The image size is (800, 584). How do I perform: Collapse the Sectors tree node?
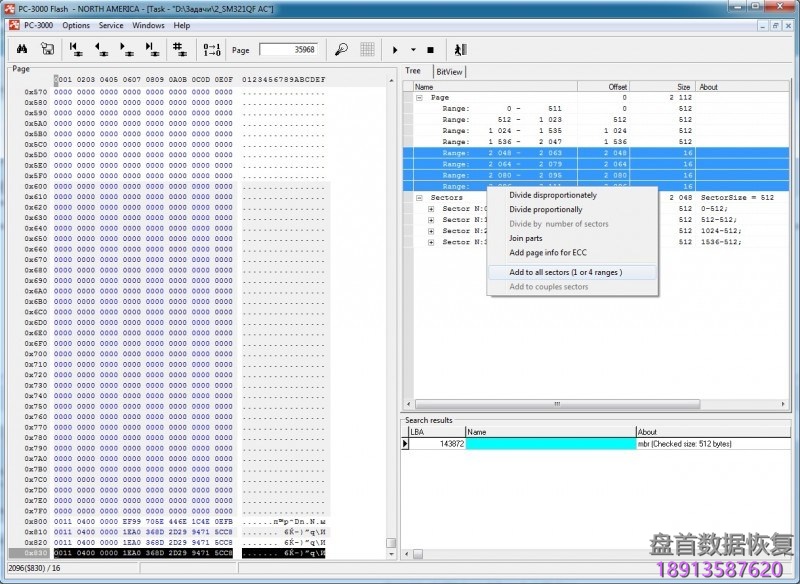pos(420,198)
